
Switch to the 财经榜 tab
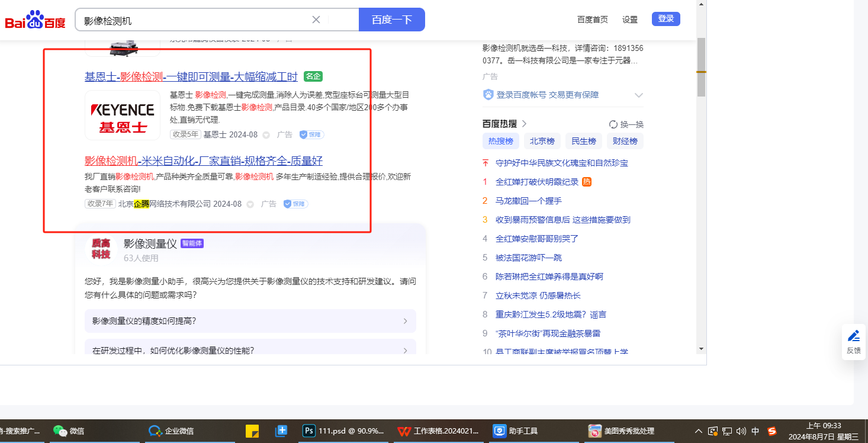[625, 141]
